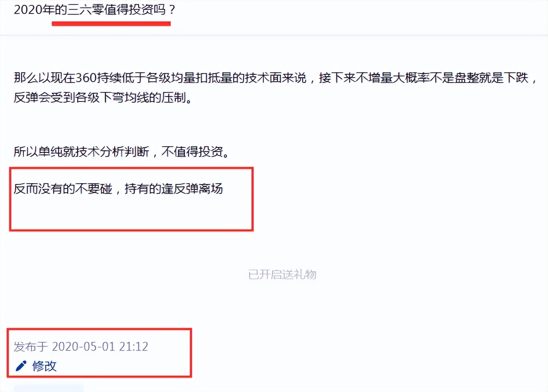Click the paragraph starting 那么以现在360持续低于
Screen dimensions: 548x392
(x=275, y=87)
